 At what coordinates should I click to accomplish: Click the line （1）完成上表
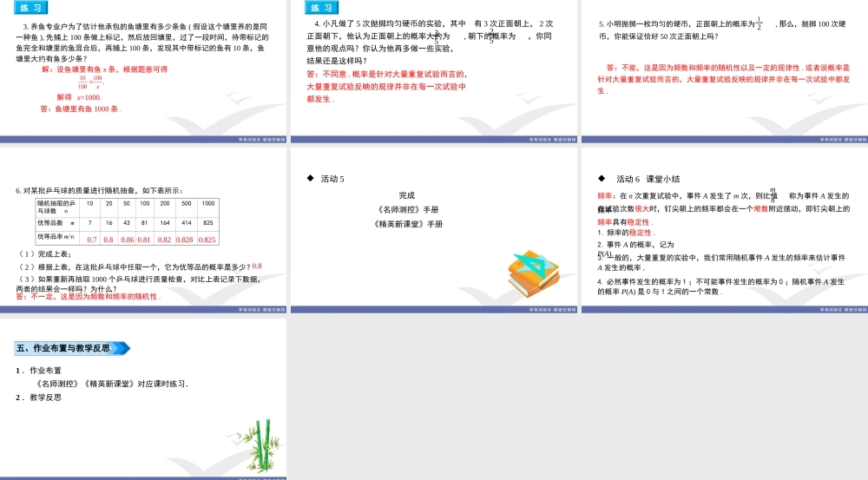coord(45,254)
